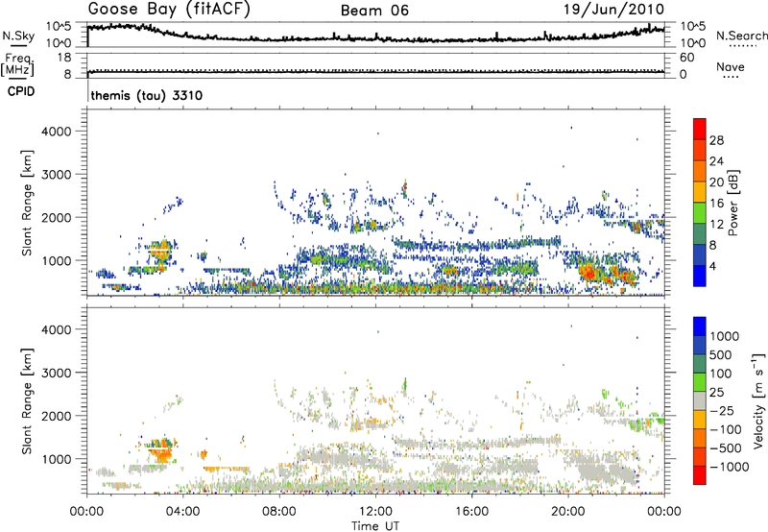The height and width of the screenshot is (532, 768).
Task: Click the '12:00' time tick label
Action: (375, 512)
